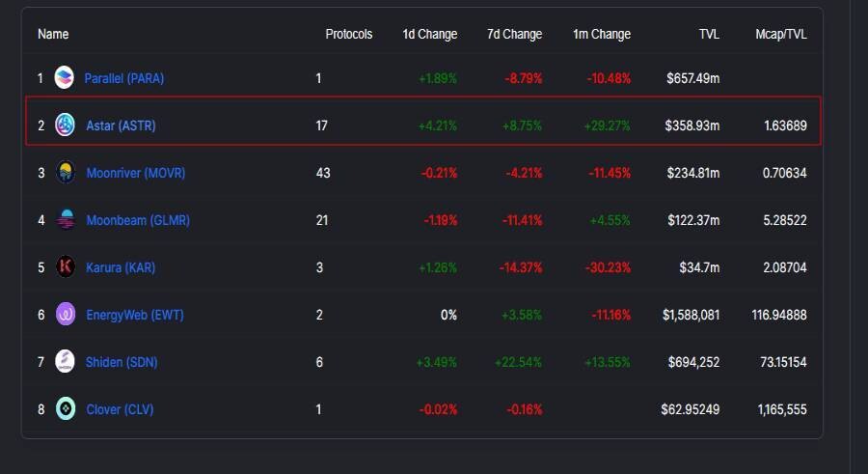
Task: Click the $1,588,081 TVL value
Action: point(692,315)
